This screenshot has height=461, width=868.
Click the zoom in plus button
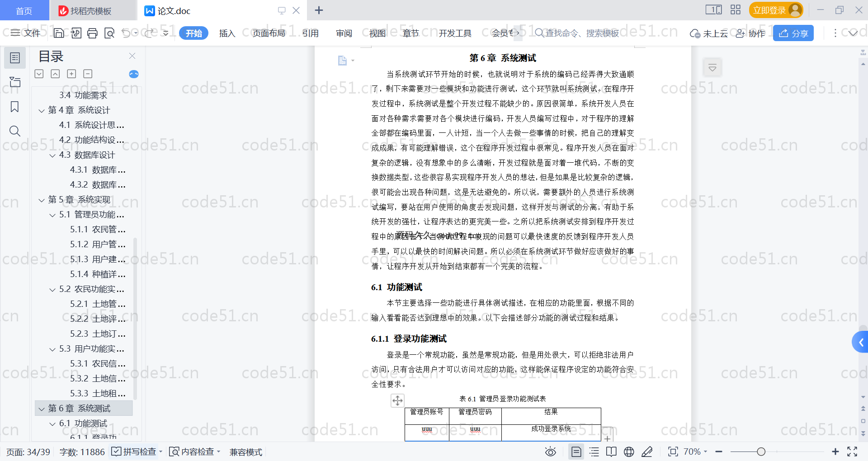tap(835, 452)
